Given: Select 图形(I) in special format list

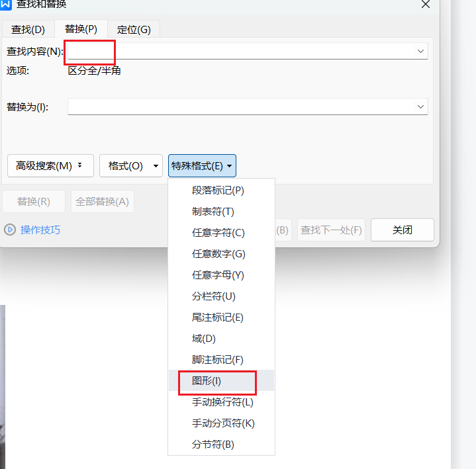Looking at the screenshot, I should tap(207, 381).
